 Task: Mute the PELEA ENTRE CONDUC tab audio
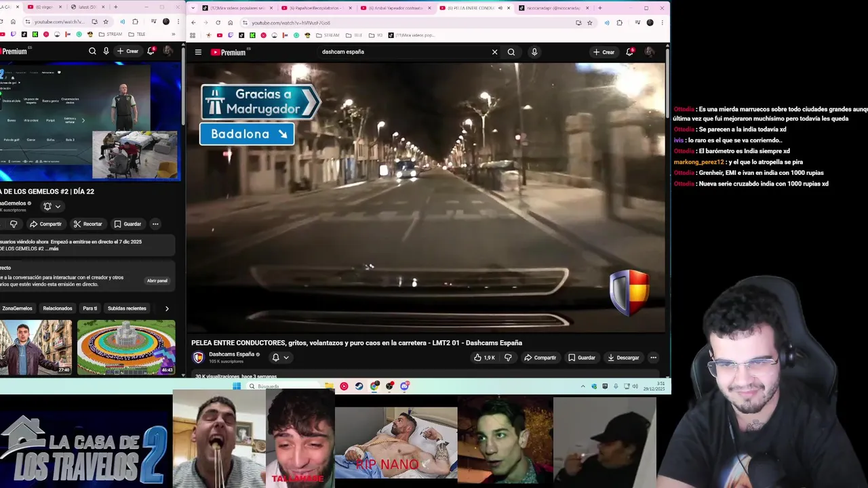pyautogui.click(x=500, y=8)
